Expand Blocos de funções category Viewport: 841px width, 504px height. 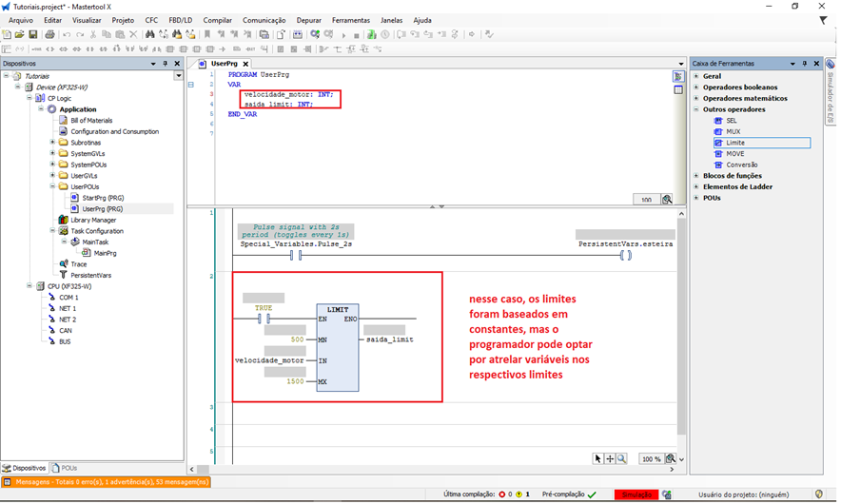[696, 175]
